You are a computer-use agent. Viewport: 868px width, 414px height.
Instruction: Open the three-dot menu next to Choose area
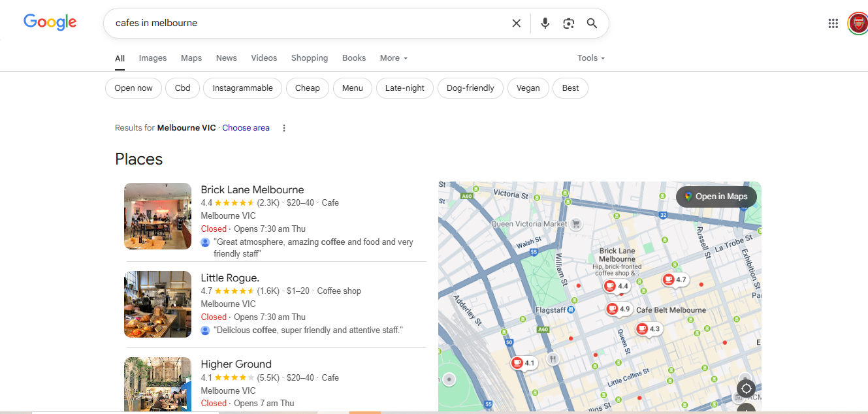click(283, 128)
